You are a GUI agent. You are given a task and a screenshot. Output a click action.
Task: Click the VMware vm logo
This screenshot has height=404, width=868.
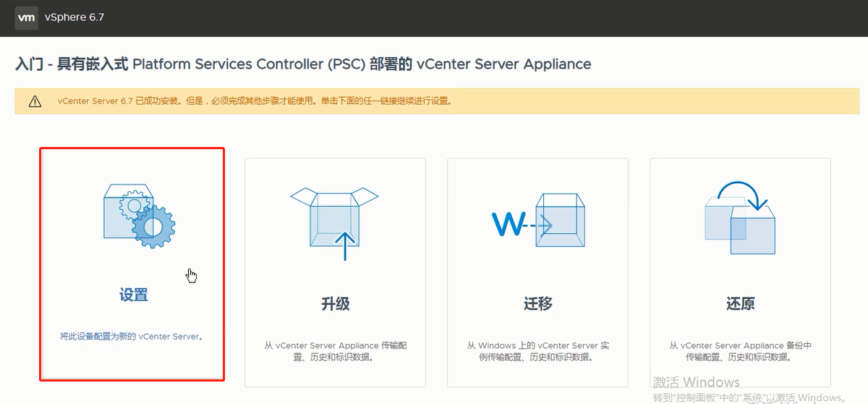(26, 17)
